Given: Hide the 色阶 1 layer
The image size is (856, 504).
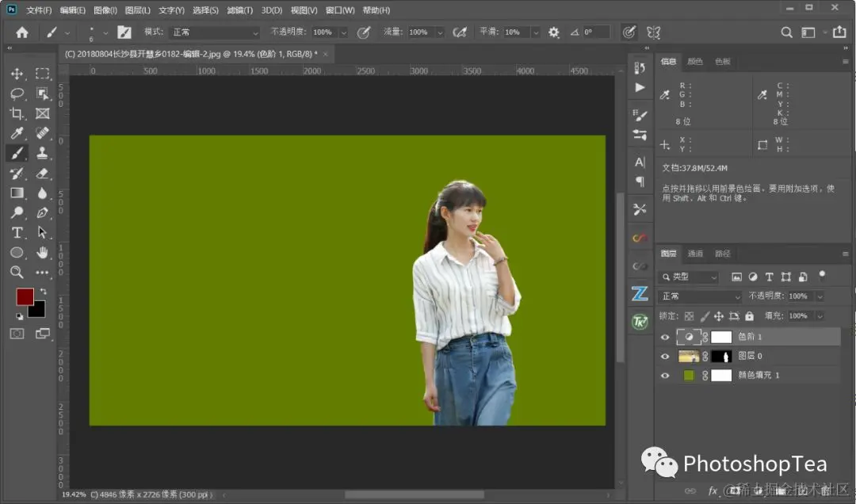Looking at the screenshot, I should point(665,337).
